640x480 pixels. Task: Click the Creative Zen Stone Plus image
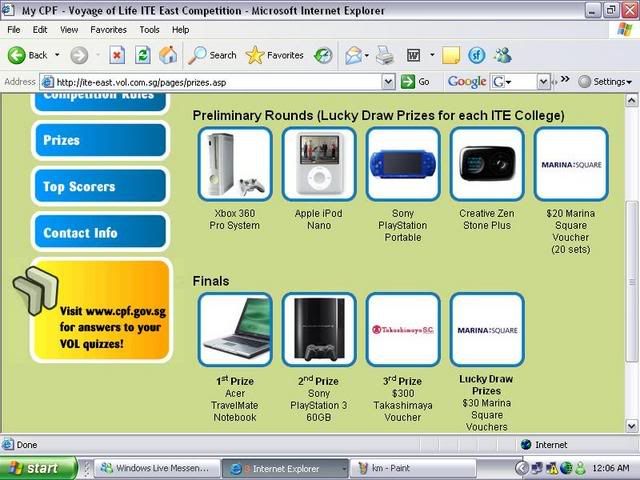click(x=487, y=164)
